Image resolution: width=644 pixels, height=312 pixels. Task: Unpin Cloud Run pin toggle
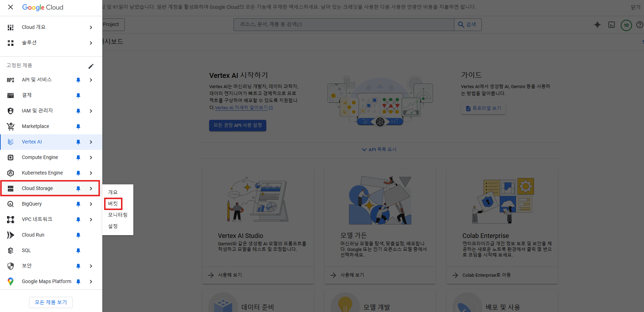(x=78, y=235)
